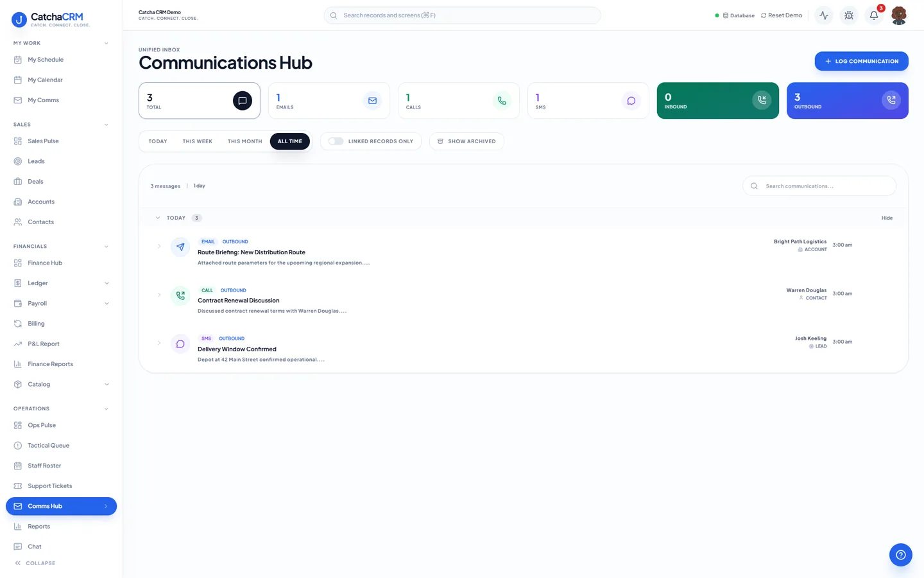
Task: Expand the Ledger submenu
Action: 107,283
